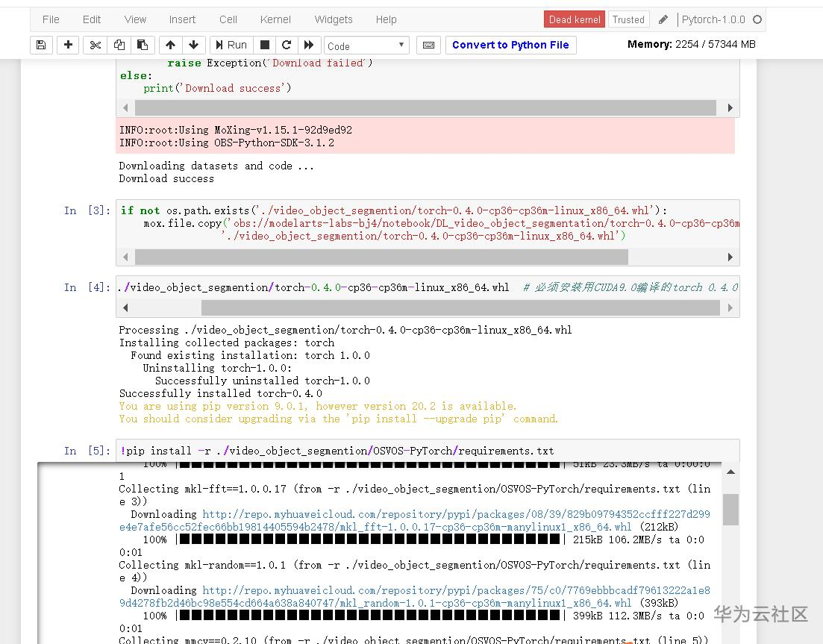This screenshot has width=823, height=644.
Task: Click 'Collecting mkl-random==1.0.1' output line
Action: pyautogui.click(x=415, y=571)
